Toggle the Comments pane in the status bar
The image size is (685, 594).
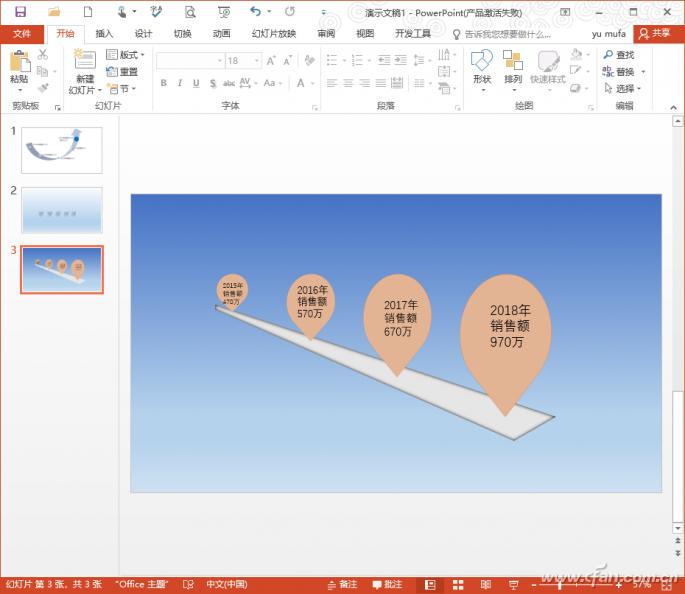click(387, 585)
